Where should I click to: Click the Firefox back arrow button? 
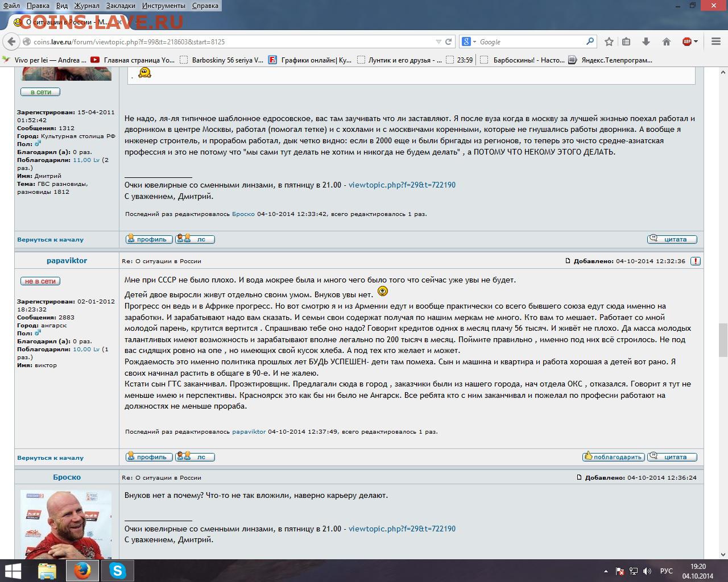coord(11,41)
